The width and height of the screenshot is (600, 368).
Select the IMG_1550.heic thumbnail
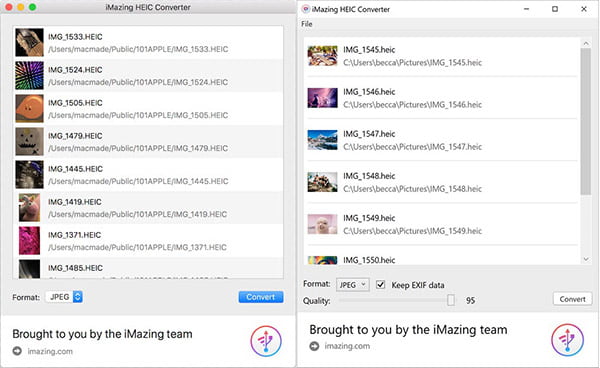(x=323, y=260)
